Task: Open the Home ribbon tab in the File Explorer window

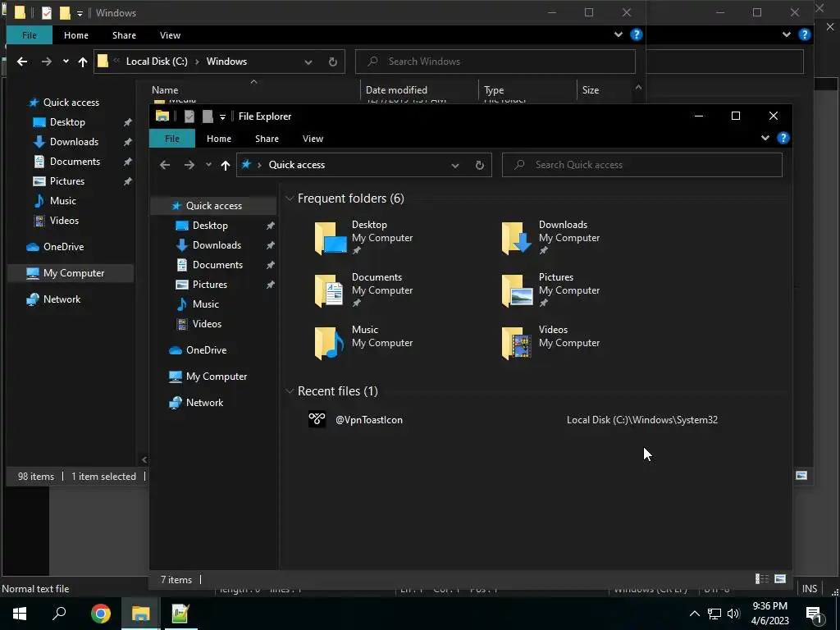Action: point(219,138)
